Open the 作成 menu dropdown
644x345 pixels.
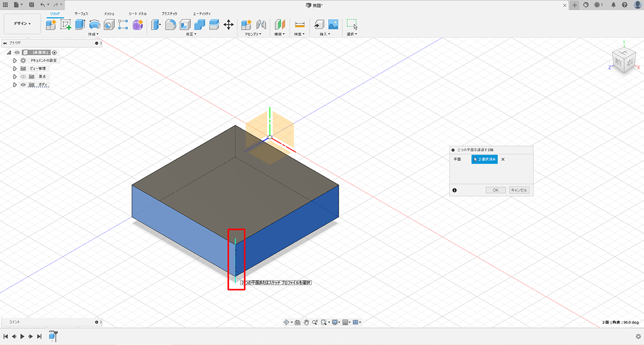point(94,34)
